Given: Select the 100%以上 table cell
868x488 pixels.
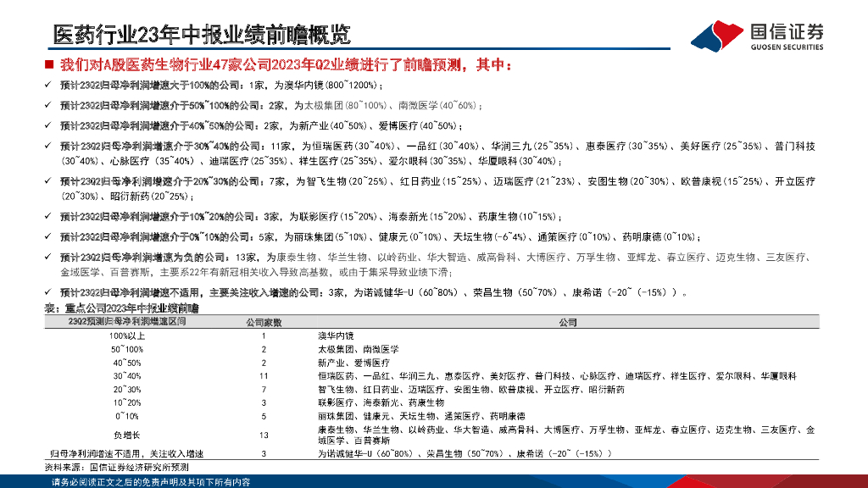Looking at the screenshot, I should click(127, 335).
